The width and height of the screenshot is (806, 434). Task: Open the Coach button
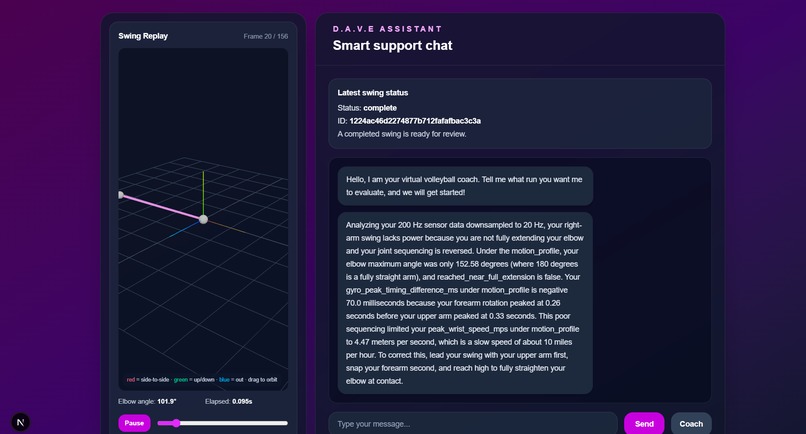pos(691,424)
